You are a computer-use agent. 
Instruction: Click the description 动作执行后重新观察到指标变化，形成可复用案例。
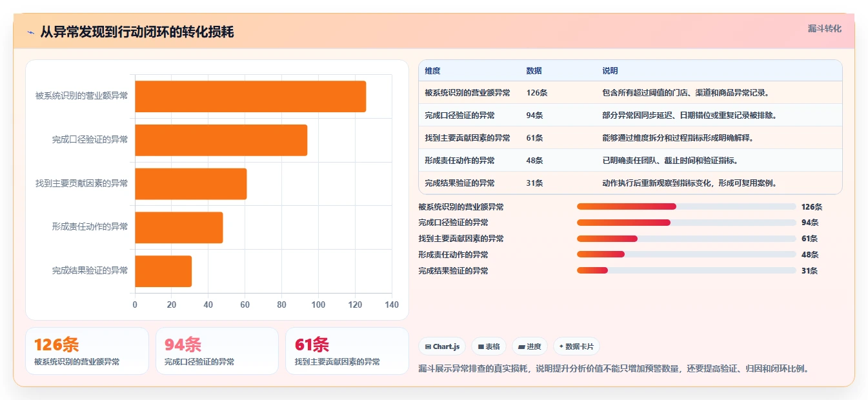coord(689,183)
